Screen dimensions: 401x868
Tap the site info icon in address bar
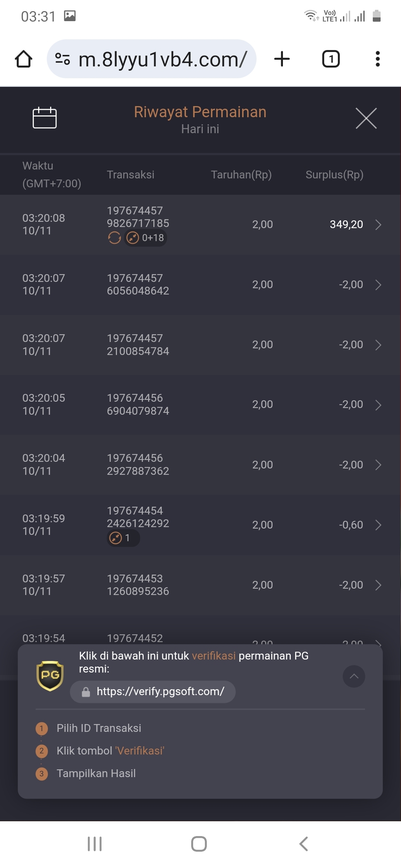pyautogui.click(x=62, y=59)
